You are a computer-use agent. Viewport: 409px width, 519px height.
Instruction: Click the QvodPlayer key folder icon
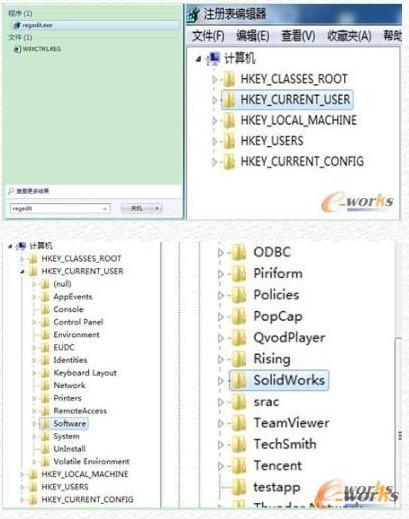(239, 338)
